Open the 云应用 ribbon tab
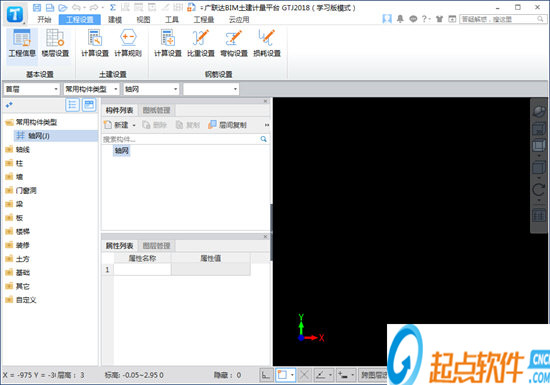Image resolution: width=550 pixels, height=385 pixels. point(239,20)
